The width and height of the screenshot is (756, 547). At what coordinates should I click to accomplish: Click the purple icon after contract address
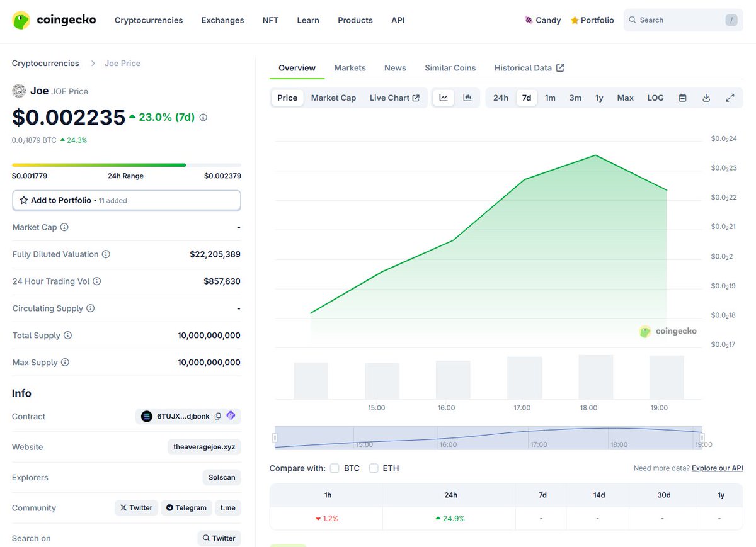(231, 415)
